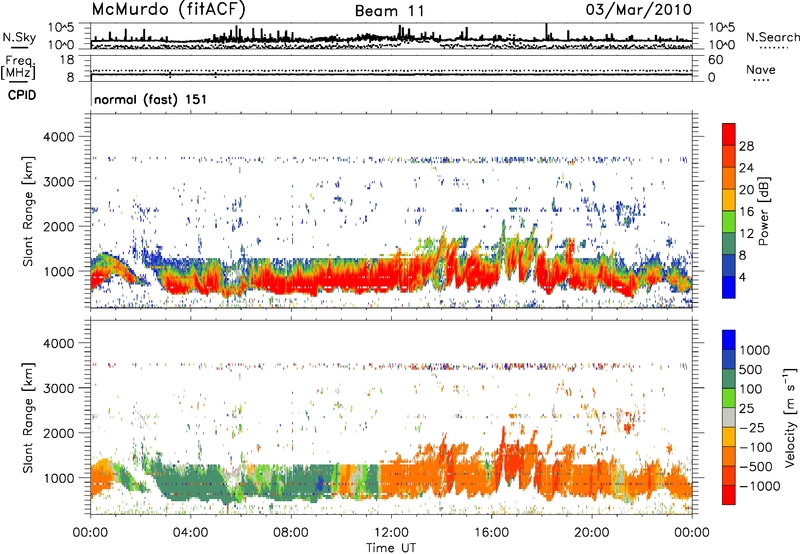Click the '18' frequency axis value

[66, 60]
